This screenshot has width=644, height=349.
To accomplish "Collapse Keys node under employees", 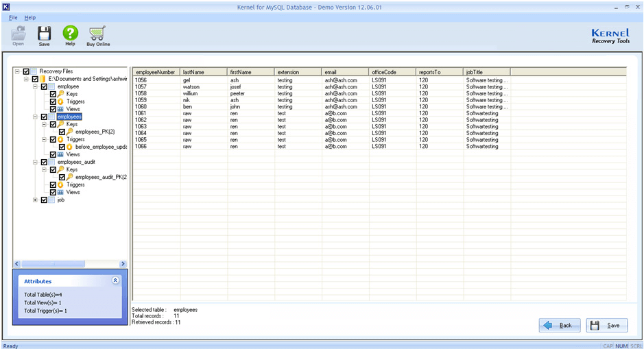I will pyautogui.click(x=45, y=124).
